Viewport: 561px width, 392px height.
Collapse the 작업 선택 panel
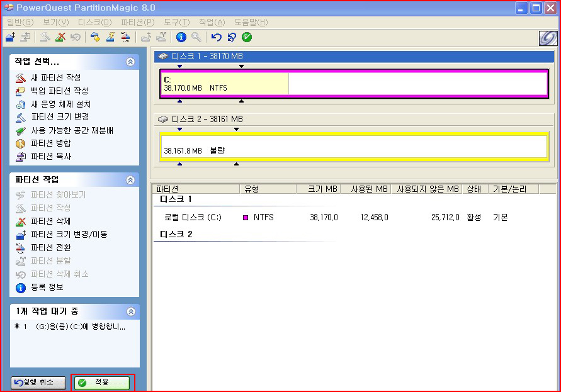[x=130, y=62]
